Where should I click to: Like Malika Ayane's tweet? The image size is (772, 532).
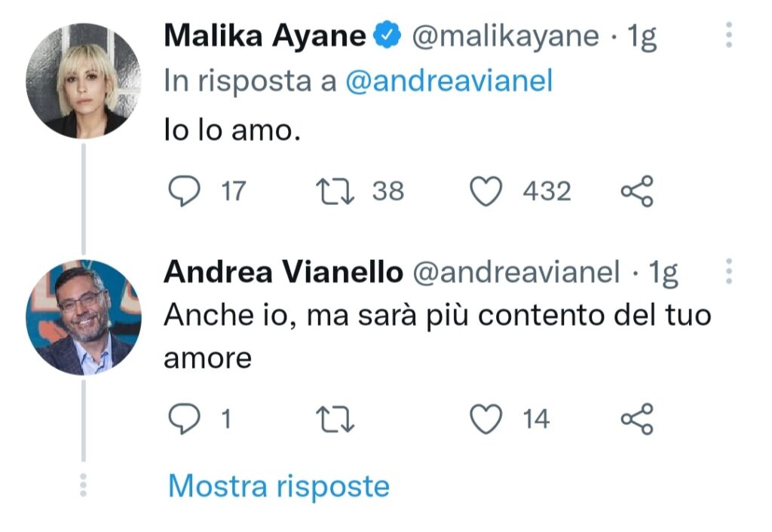pos(486,191)
